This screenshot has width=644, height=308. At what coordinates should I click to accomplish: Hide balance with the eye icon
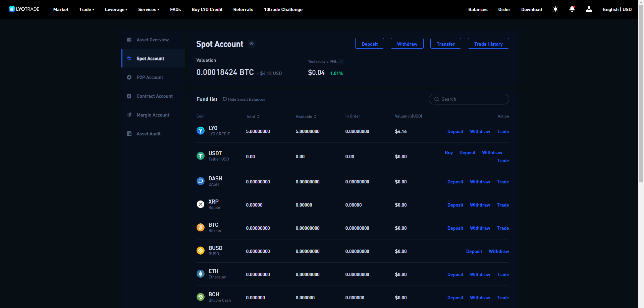252,44
